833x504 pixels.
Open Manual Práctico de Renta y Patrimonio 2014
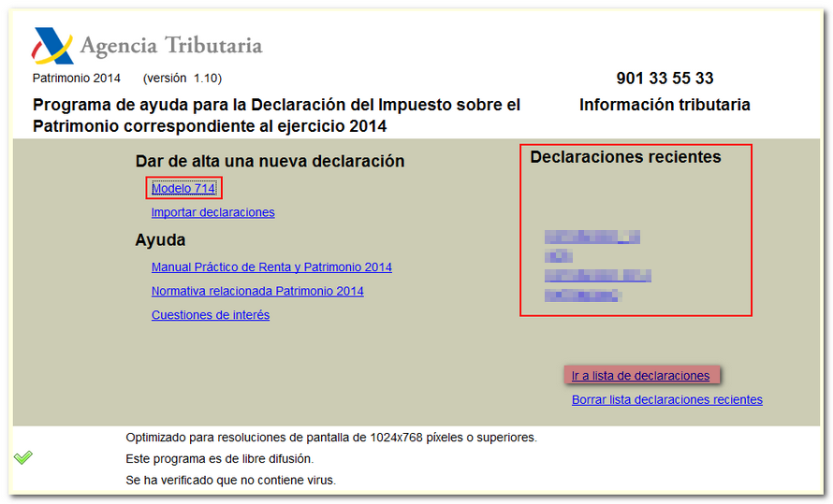(x=271, y=267)
